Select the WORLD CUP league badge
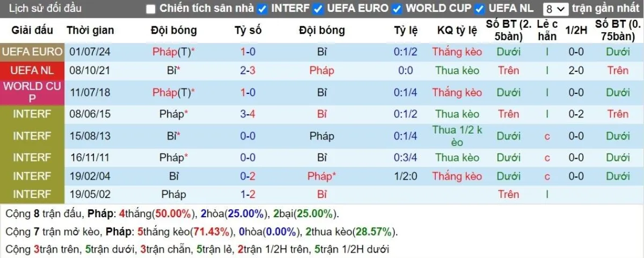This screenshot has height=258, width=644. point(32,92)
